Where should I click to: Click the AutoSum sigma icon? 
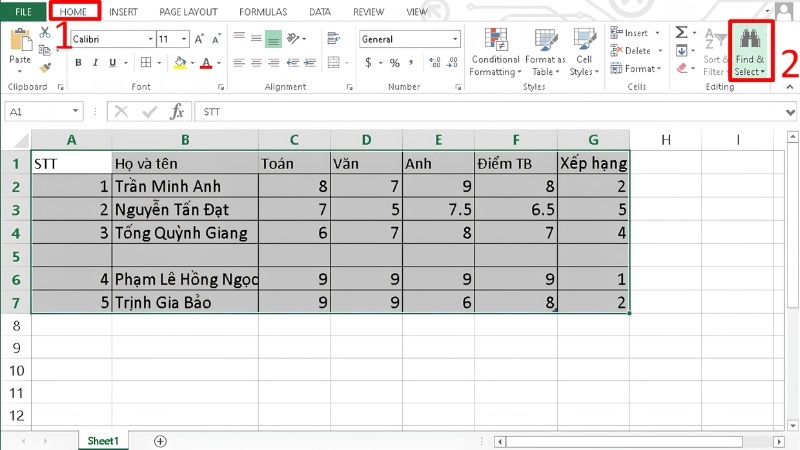[681, 33]
